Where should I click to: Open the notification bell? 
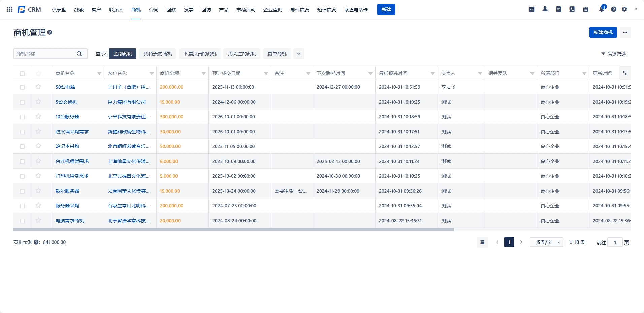click(x=602, y=9)
